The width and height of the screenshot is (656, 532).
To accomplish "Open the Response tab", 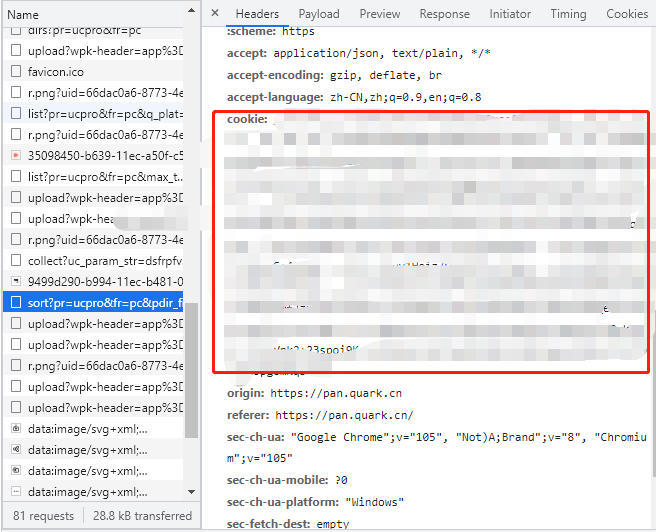I will coord(444,14).
